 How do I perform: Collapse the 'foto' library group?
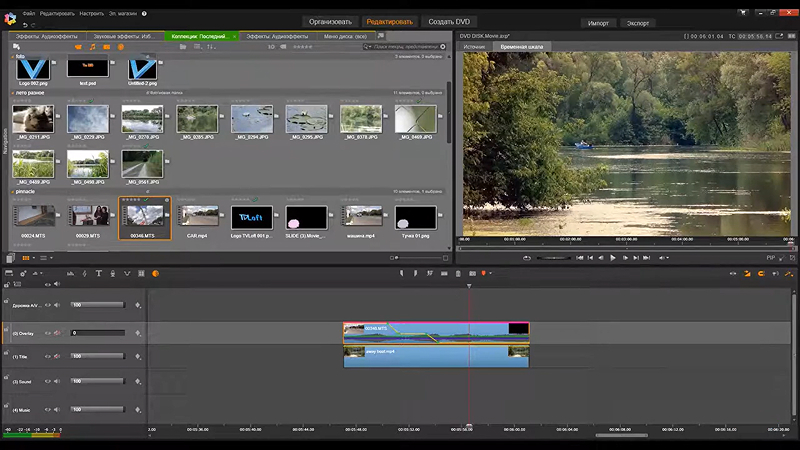13,56
